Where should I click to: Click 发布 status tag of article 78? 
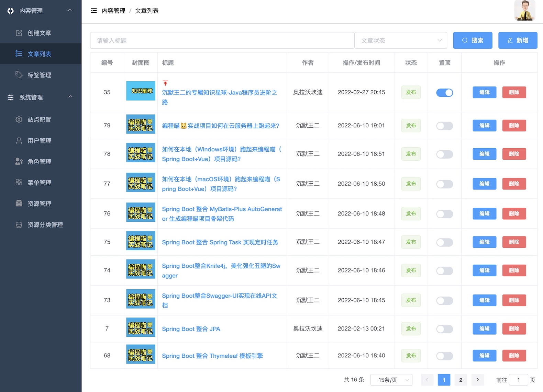pos(411,154)
